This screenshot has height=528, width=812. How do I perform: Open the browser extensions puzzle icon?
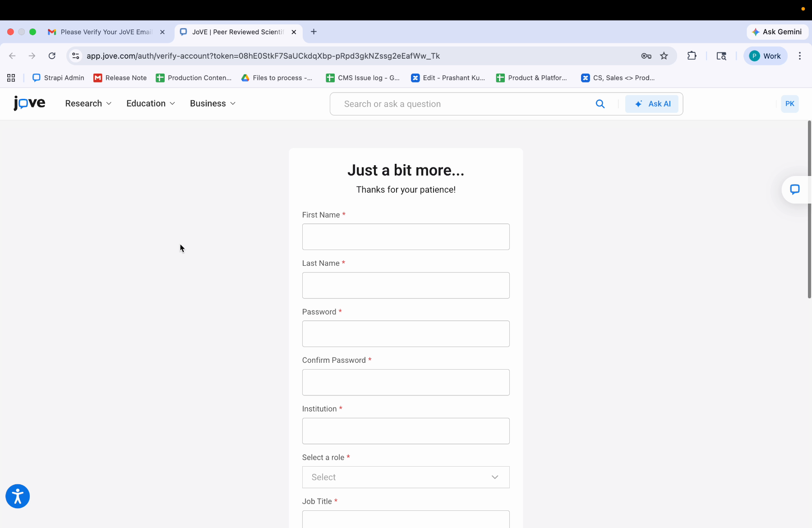pos(692,56)
